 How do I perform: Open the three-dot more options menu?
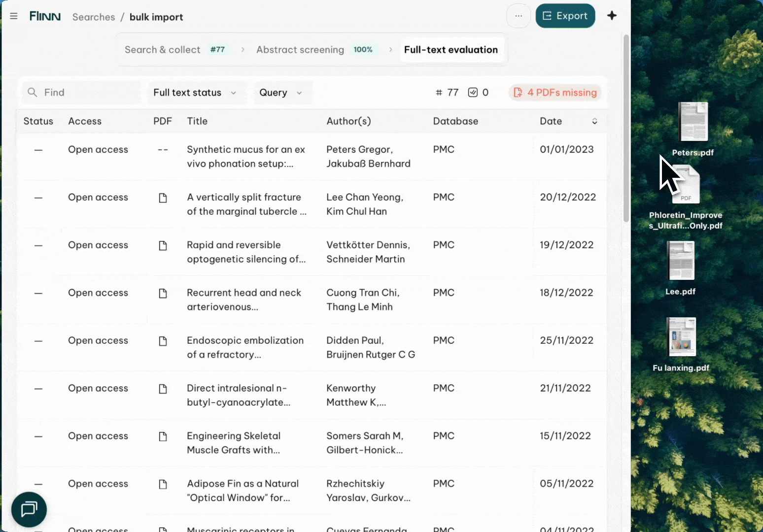518,16
